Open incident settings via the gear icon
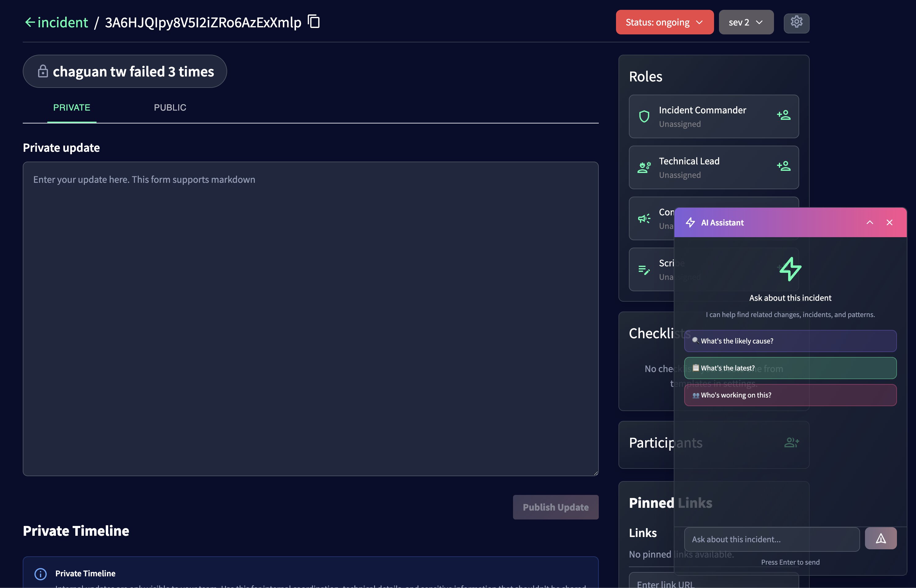This screenshot has width=916, height=588. click(796, 22)
